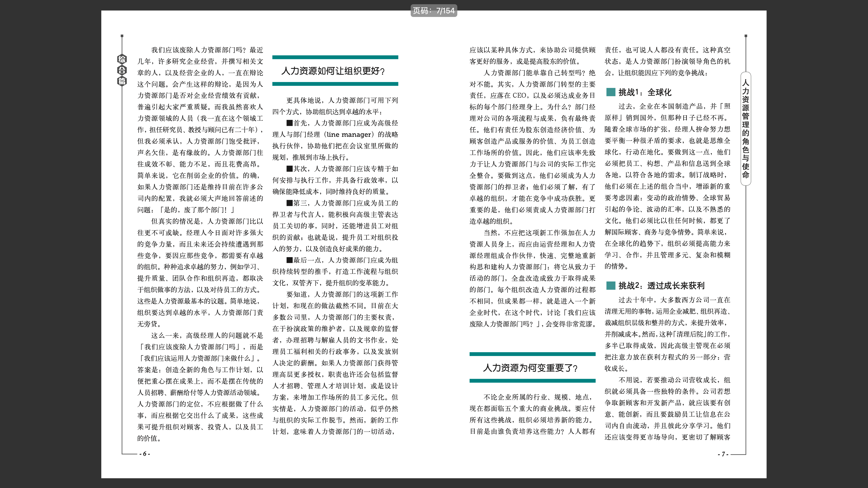This screenshot has height=488, width=868.
Task: Click the 挑战1：全球化 subheading text
Action: (x=645, y=92)
